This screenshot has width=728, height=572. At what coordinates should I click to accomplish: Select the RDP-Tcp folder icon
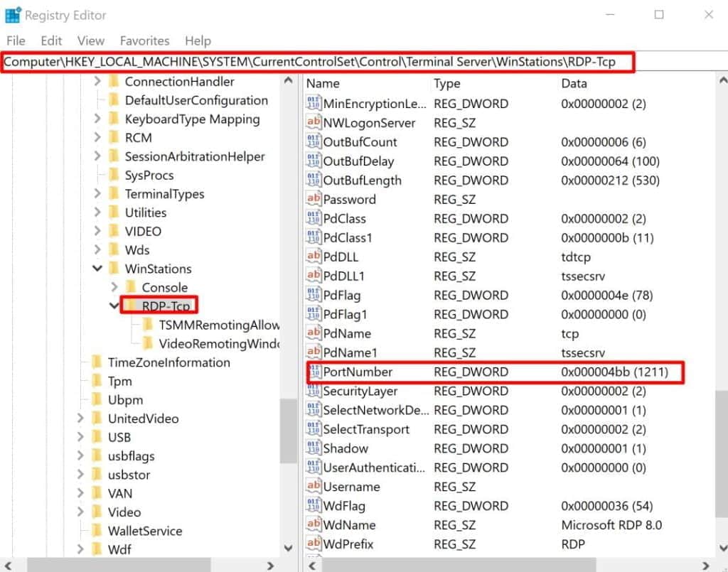click(x=131, y=306)
